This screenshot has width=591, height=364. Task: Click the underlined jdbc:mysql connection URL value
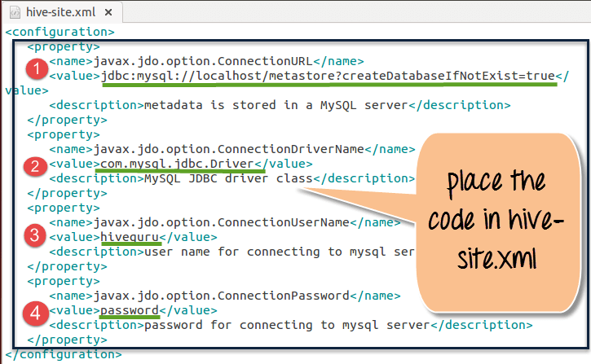coord(329,76)
